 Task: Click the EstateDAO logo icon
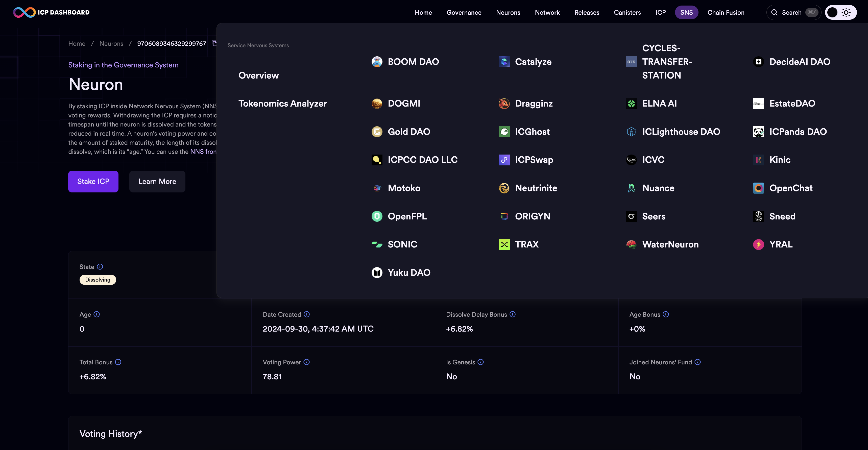coord(758,103)
